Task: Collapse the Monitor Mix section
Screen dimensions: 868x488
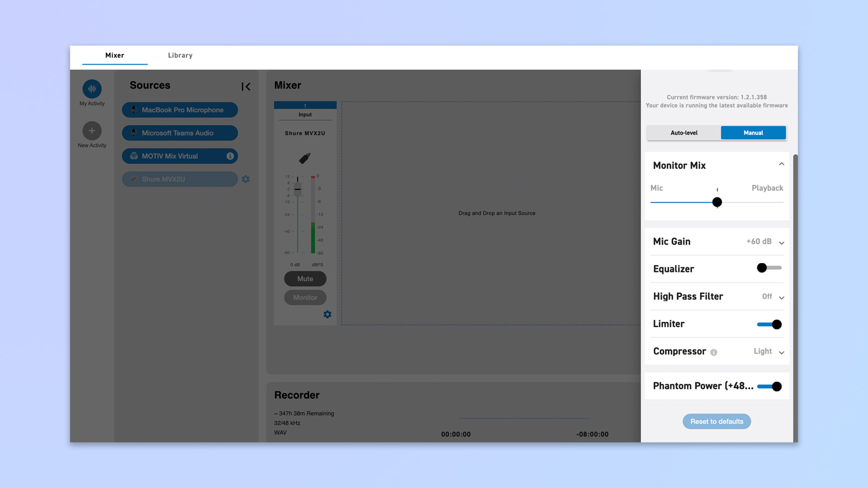Action: pyautogui.click(x=781, y=164)
